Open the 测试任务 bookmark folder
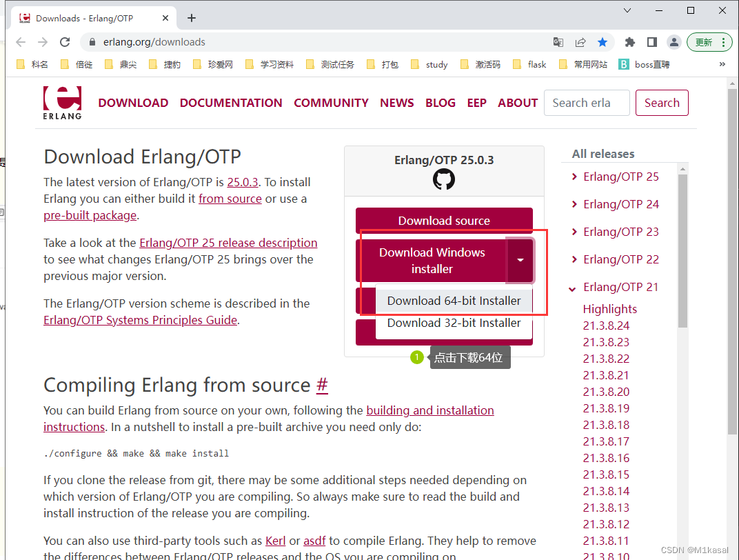Viewport: 739px width, 560px height. click(330, 64)
